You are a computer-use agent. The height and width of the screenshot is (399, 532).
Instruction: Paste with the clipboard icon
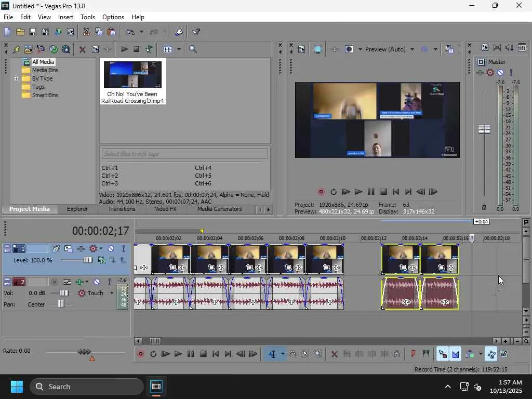pos(111,32)
